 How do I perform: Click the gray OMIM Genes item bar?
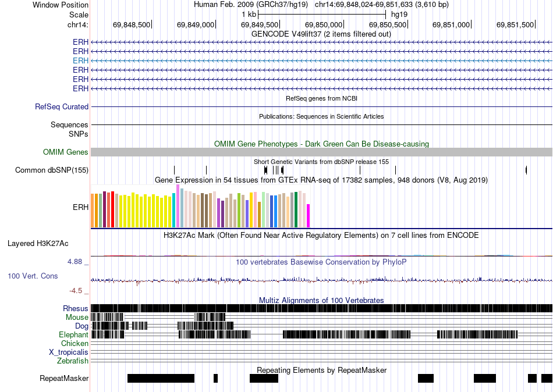[x=321, y=152]
